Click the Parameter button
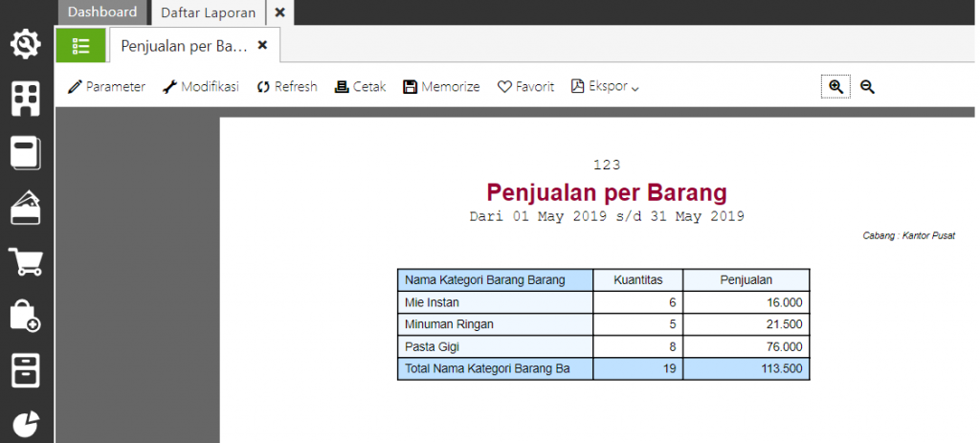The width and height of the screenshot is (980, 443). (x=106, y=87)
